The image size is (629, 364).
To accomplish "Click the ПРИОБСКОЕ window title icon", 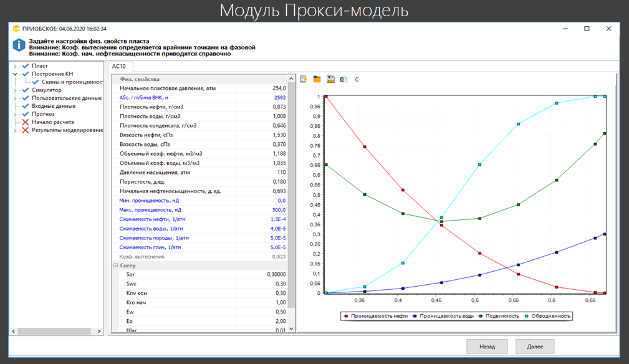I will click(x=16, y=29).
